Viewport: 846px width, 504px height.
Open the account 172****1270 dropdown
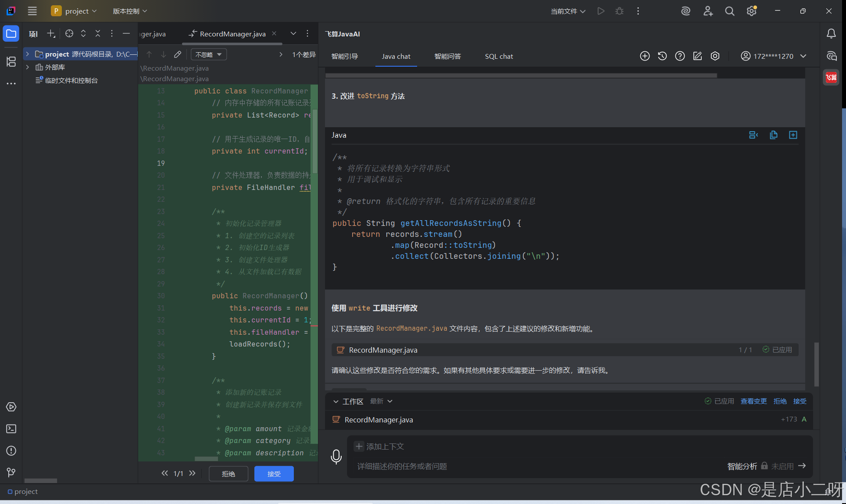click(x=774, y=56)
